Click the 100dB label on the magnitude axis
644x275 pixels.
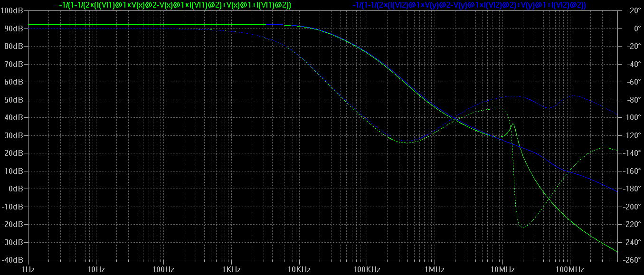(x=12, y=10)
